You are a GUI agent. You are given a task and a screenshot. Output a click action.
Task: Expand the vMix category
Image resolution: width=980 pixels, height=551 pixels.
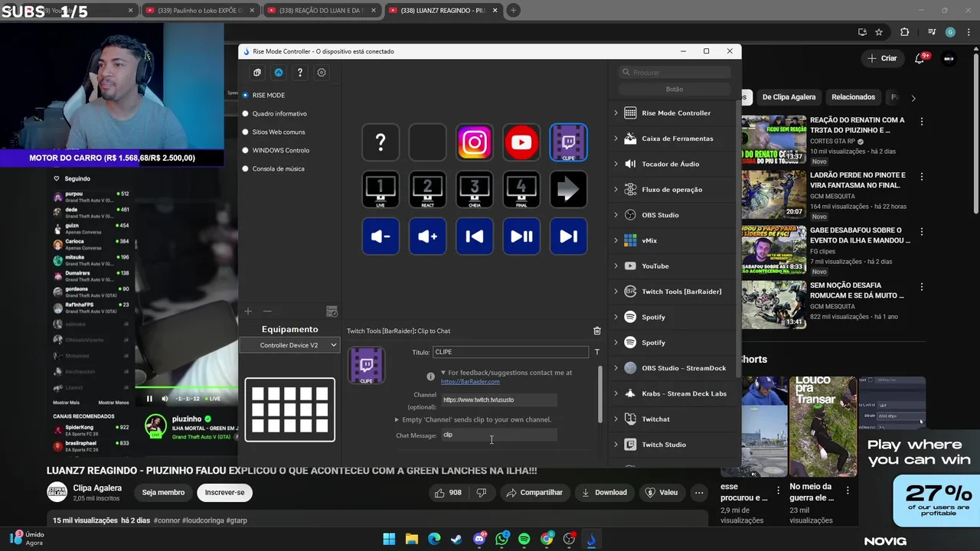616,240
